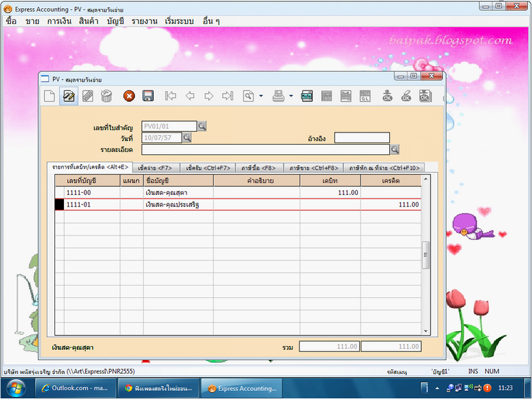Click the floppy disk save icon
This screenshot has width=532, height=399.
point(148,97)
